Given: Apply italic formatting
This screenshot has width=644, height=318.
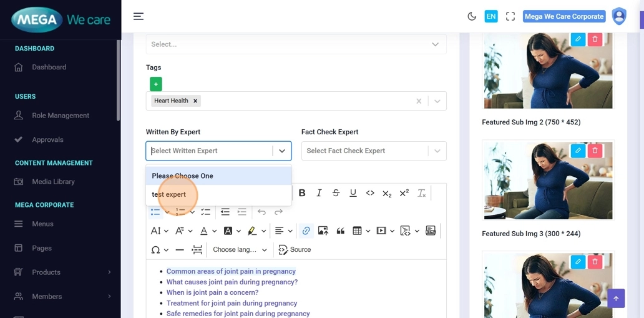Looking at the screenshot, I should tap(319, 193).
